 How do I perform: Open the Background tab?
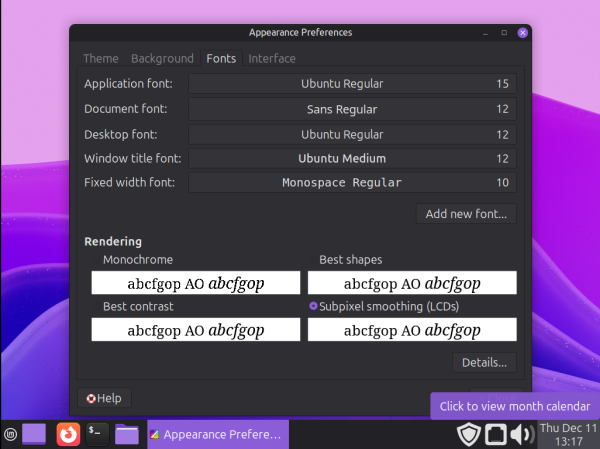(162, 59)
